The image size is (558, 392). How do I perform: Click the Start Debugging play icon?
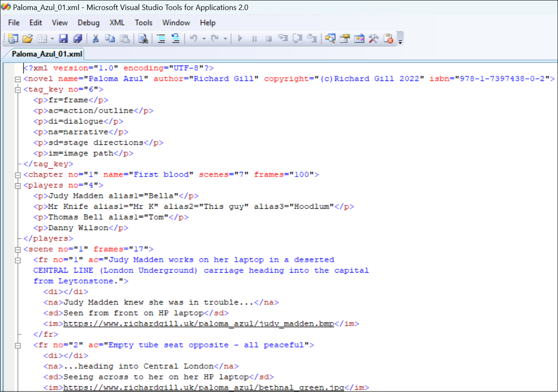click(240, 38)
